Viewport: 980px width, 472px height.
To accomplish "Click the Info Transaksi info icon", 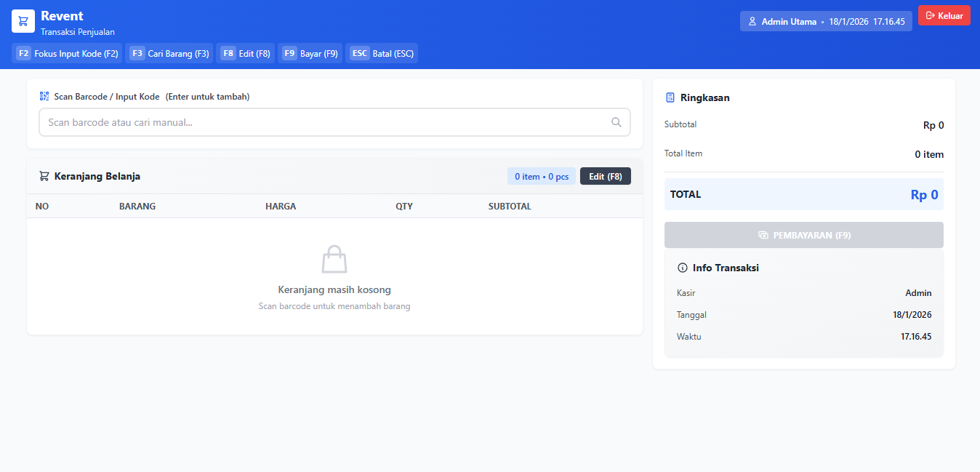I will 682,268.
